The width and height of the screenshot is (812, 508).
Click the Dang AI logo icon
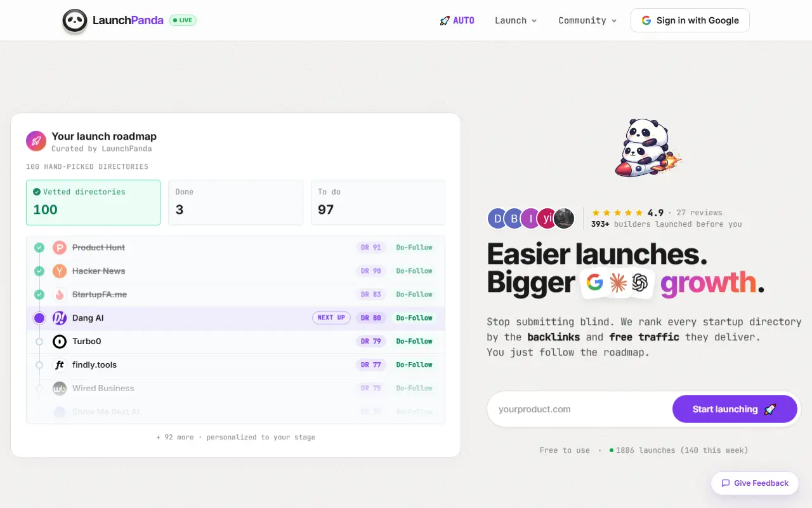(59, 318)
